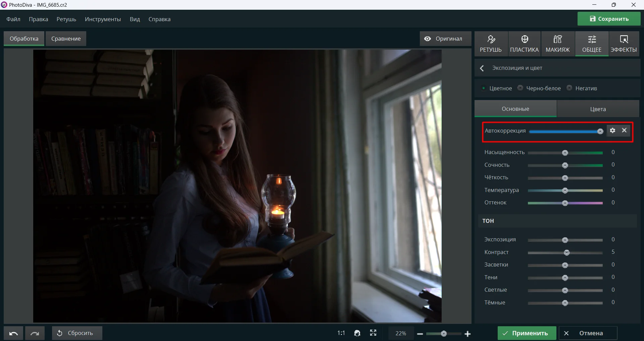Click the Сочность slider
The image size is (644, 341).
click(565, 165)
